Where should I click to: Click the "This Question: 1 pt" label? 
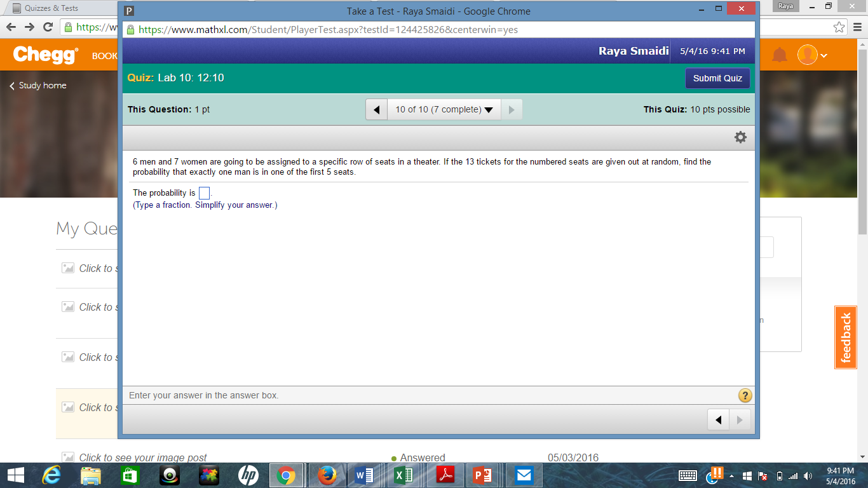[x=168, y=110]
